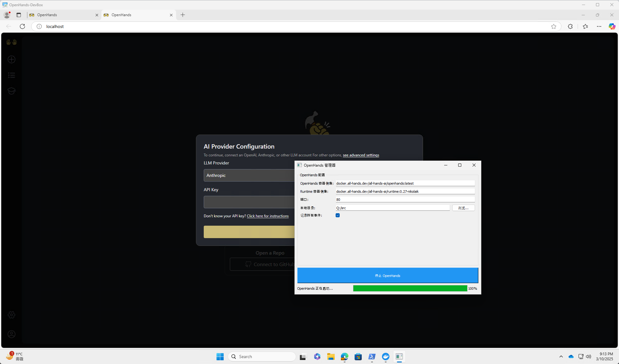Screen dimensions: 619x364
Task: Open File Explorer from the taskbar
Action: [x=331, y=357]
